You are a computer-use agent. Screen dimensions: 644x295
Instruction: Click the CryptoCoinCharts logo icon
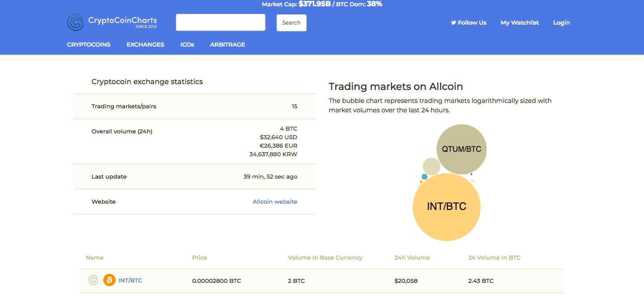tap(75, 22)
